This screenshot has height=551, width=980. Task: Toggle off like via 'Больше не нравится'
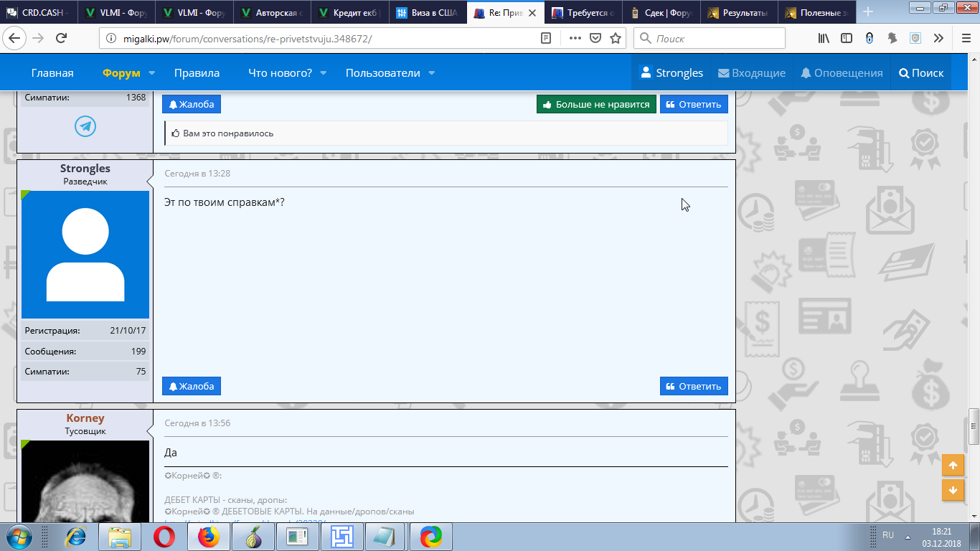click(x=596, y=104)
